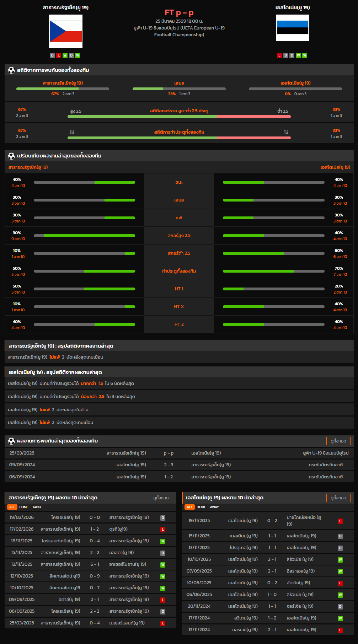Switch to AWAY tab in Estonia last 10 matches
Screen dimensions: 358x644
(214, 507)
